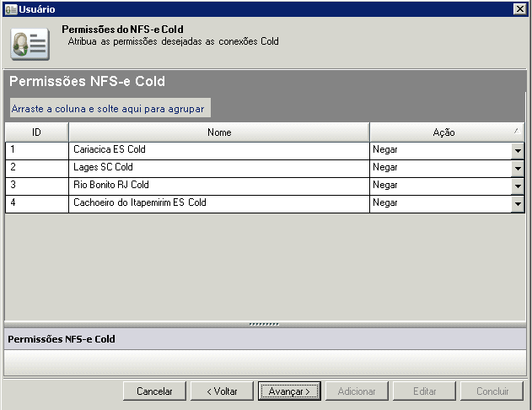532x410 pixels.
Task: Click the user card icon in header
Action: pyautogui.click(x=30, y=43)
